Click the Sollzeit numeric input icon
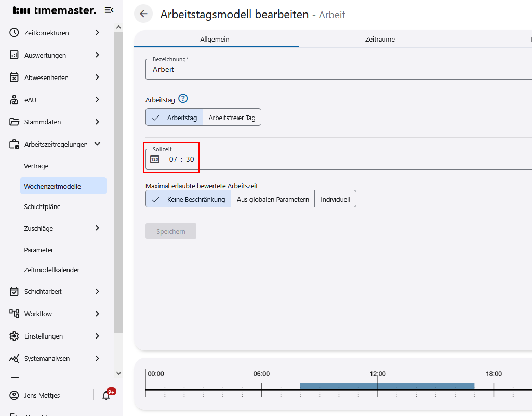The height and width of the screenshot is (416, 532). pos(155,159)
